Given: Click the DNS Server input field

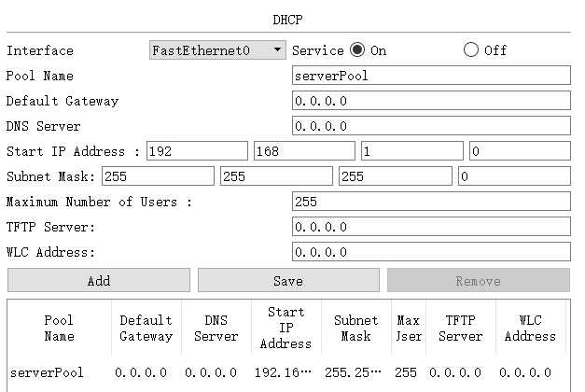Looking at the screenshot, I should [x=431, y=126].
